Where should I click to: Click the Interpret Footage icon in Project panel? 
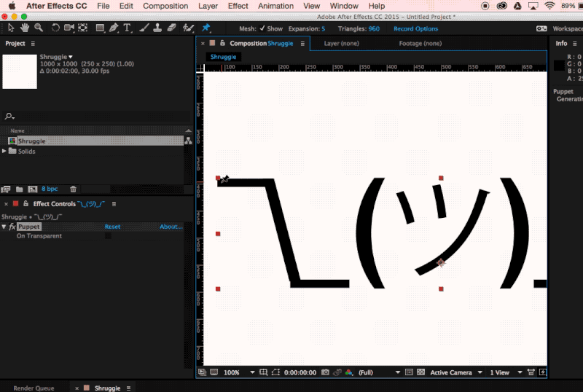[6, 189]
